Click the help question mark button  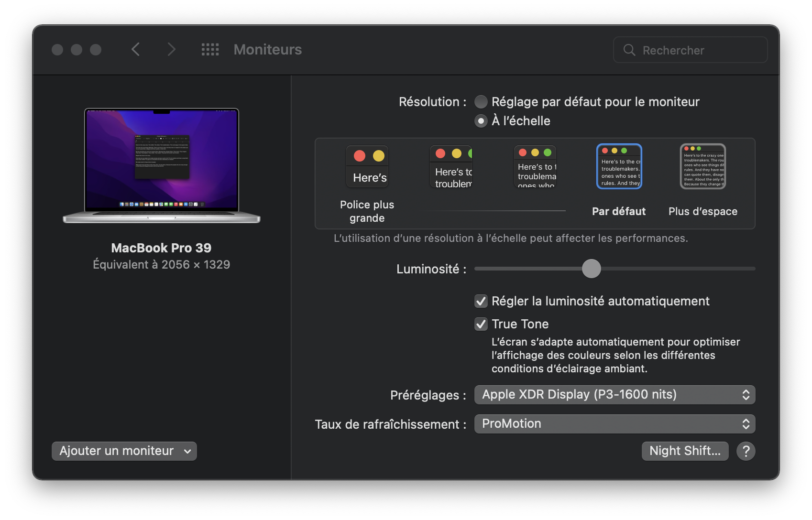[746, 451]
